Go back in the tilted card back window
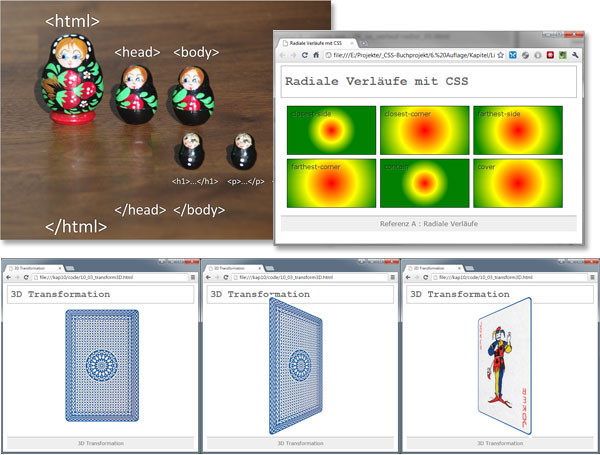Screen dimensions: 600x455 tap(208, 277)
